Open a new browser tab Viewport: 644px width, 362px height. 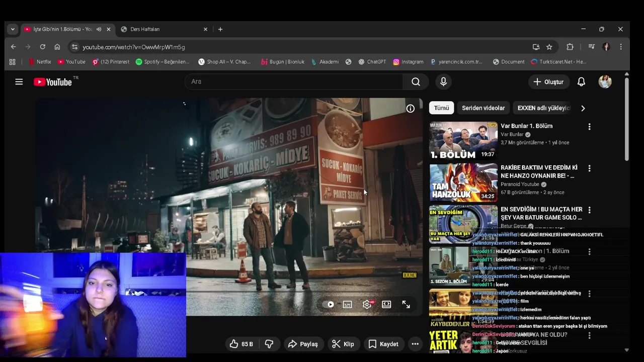tap(220, 29)
